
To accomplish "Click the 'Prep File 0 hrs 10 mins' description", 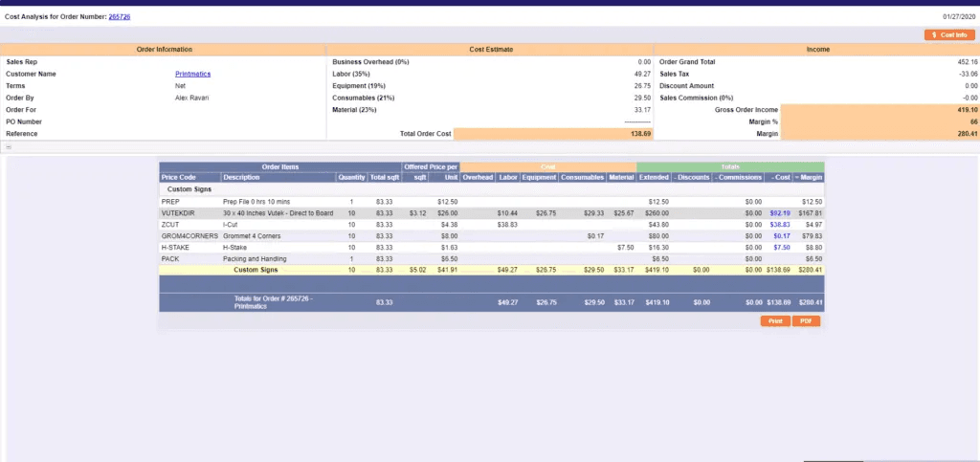I will (256, 202).
